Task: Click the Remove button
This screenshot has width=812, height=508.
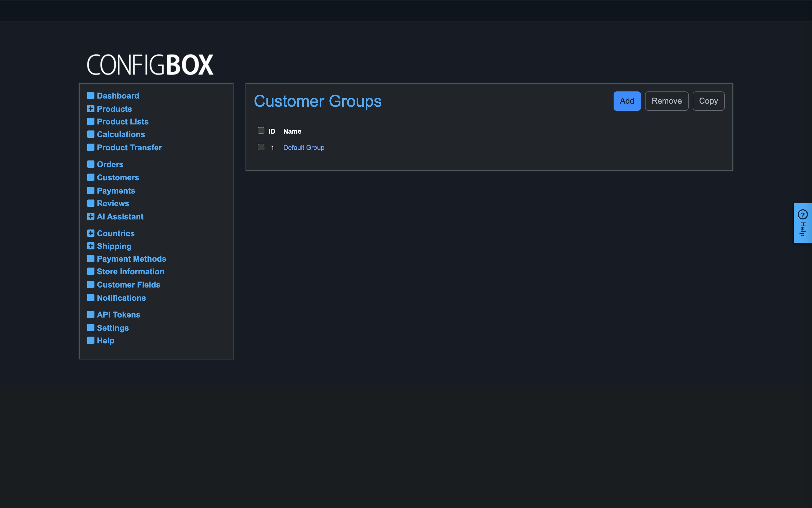Action: (666, 101)
